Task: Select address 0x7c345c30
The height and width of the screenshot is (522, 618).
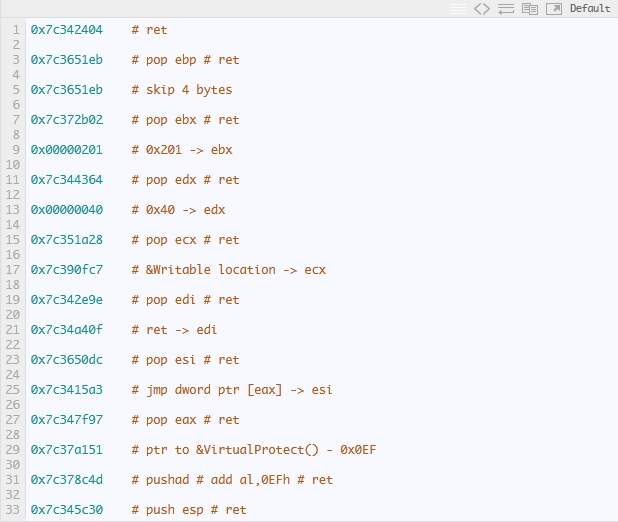Action: tap(67, 509)
